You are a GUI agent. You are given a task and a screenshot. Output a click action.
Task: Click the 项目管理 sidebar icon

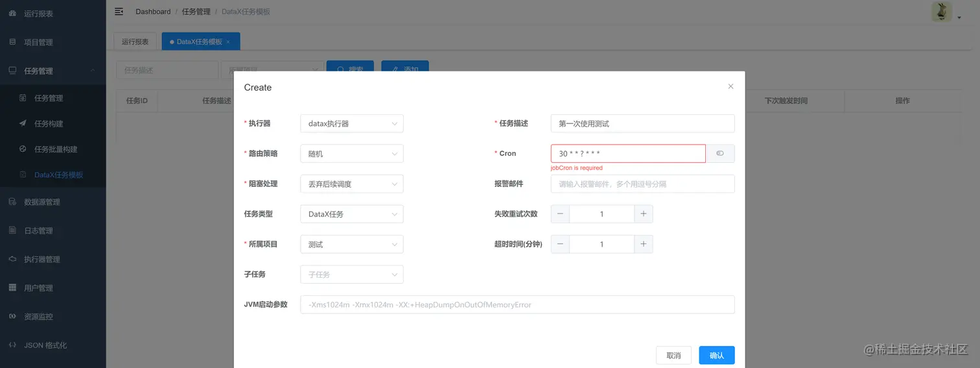coord(12,42)
